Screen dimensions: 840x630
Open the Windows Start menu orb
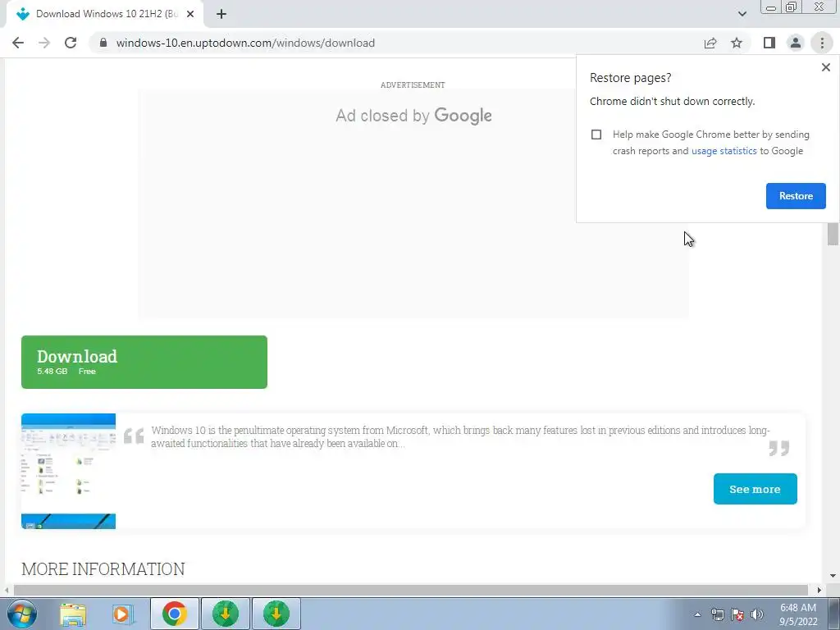pos(22,614)
